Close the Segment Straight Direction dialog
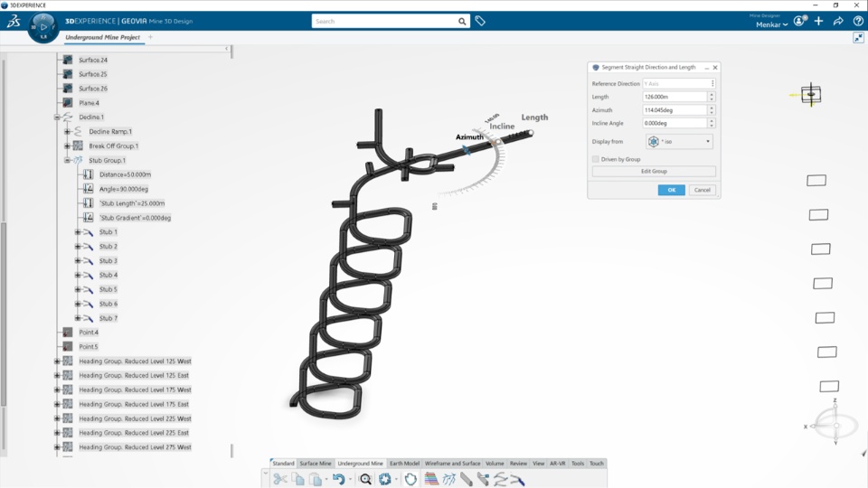This screenshot has height=488, width=868. pyautogui.click(x=715, y=68)
